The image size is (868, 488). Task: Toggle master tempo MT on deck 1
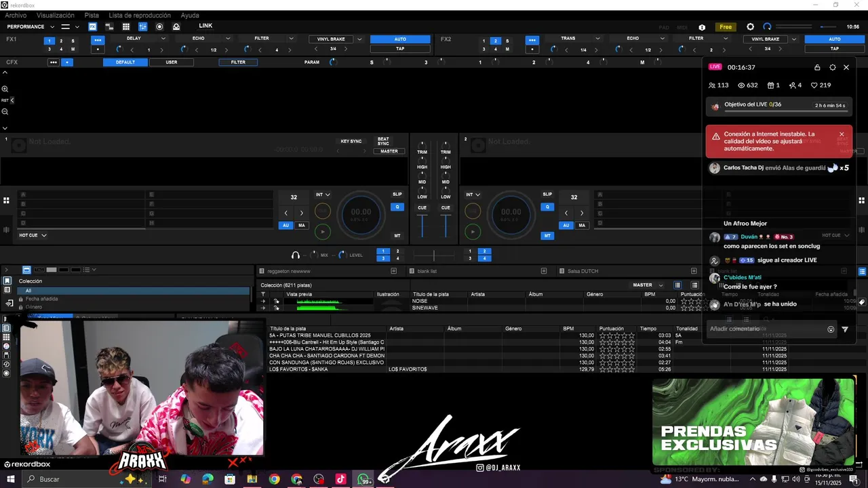pos(397,236)
